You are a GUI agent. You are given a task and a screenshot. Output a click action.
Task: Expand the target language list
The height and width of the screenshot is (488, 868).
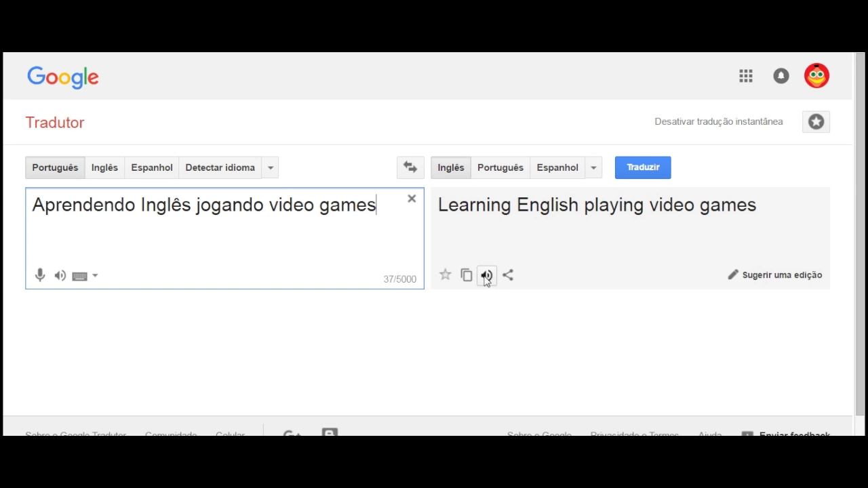(x=593, y=167)
